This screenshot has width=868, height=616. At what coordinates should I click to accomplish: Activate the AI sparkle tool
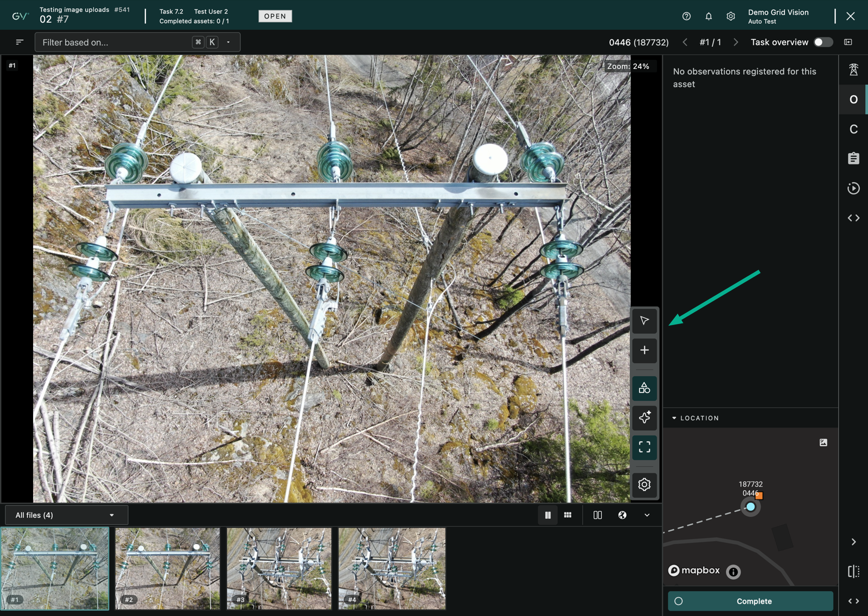point(644,417)
